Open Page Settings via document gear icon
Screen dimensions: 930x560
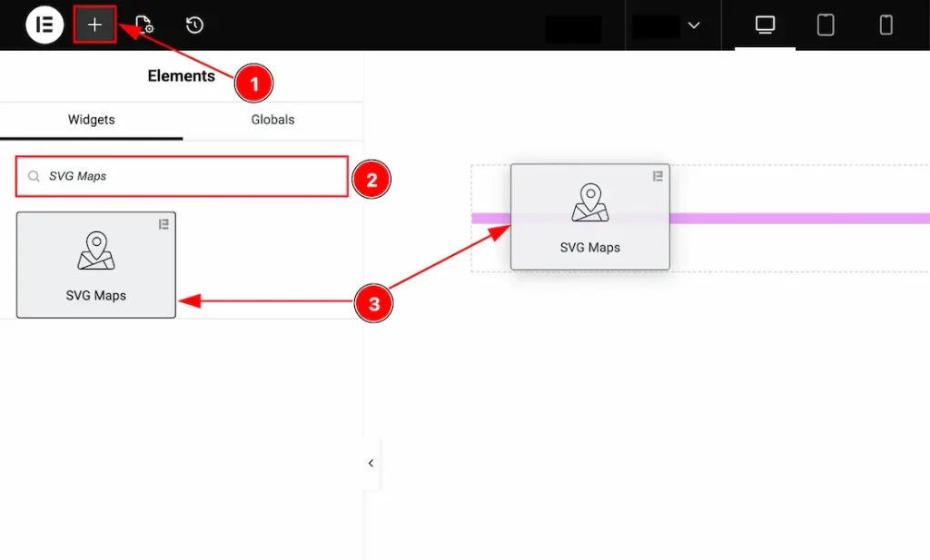pyautogui.click(x=142, y=25)
